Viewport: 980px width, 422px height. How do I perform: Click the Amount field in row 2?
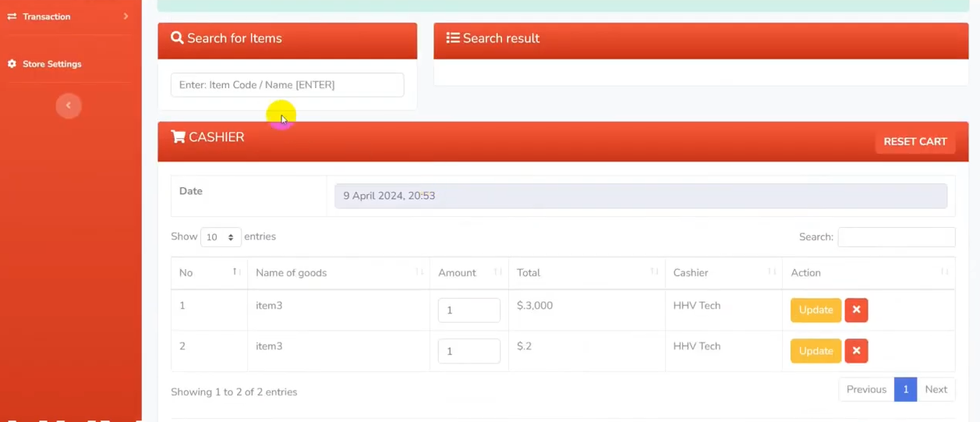469,351
